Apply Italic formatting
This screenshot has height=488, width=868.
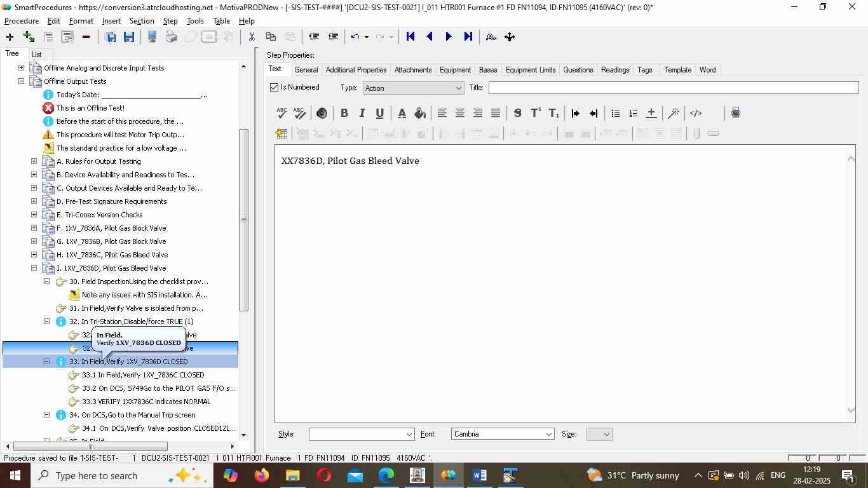click(362, 113)
